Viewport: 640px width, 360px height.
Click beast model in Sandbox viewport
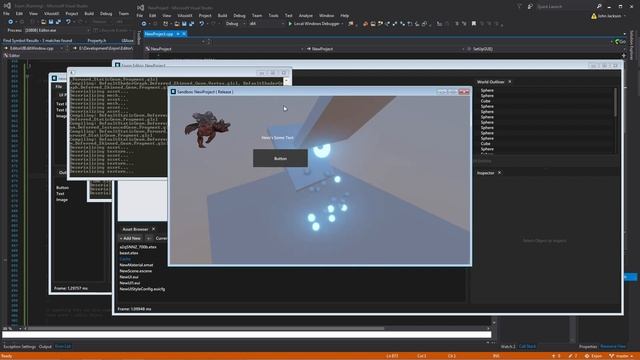tap(207, 129)
